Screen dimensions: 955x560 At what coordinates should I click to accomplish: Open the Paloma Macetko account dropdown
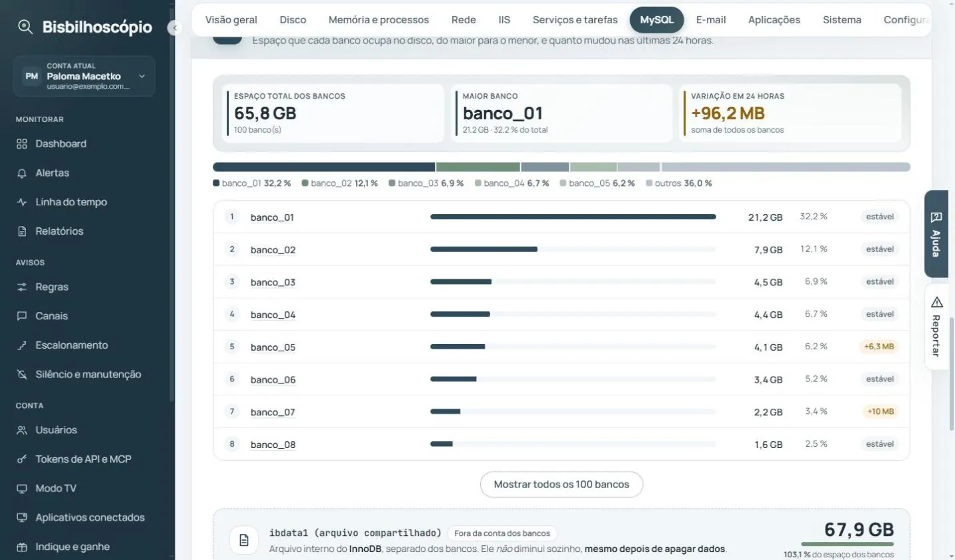click(x=84, y=76)
